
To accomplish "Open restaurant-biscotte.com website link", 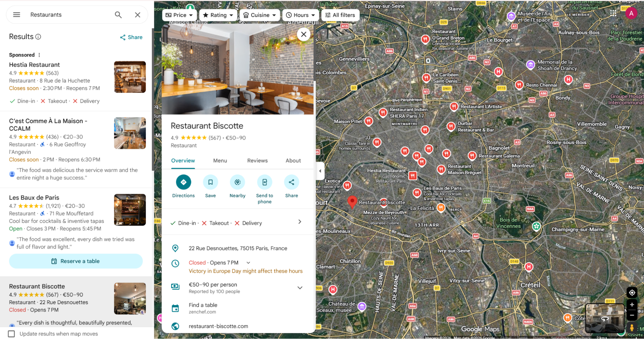I will (218, 326).
